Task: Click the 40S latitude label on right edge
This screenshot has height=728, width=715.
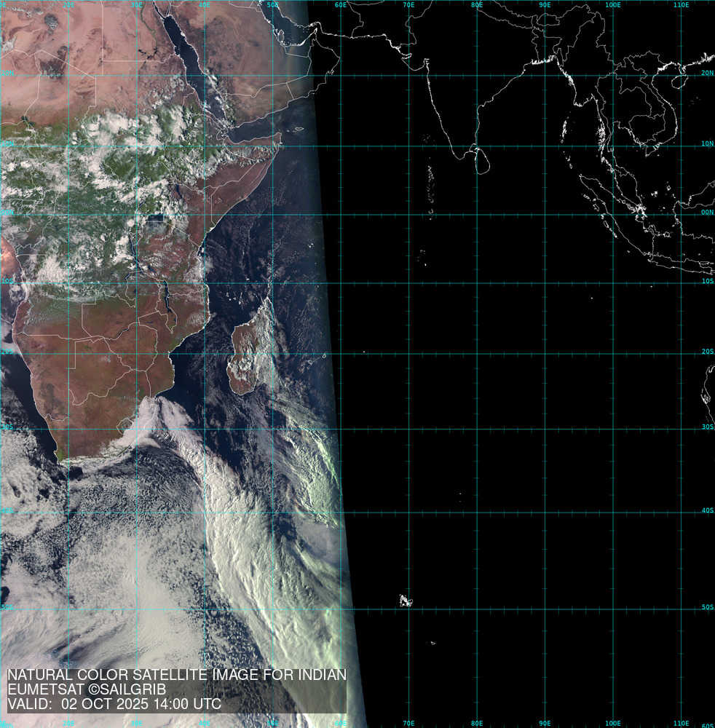Action: pyautogui.click(x=707, y=510)
